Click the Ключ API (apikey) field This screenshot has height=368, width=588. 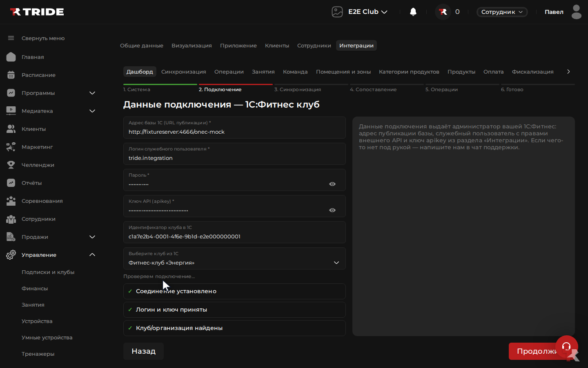click(x=234, y=206)
